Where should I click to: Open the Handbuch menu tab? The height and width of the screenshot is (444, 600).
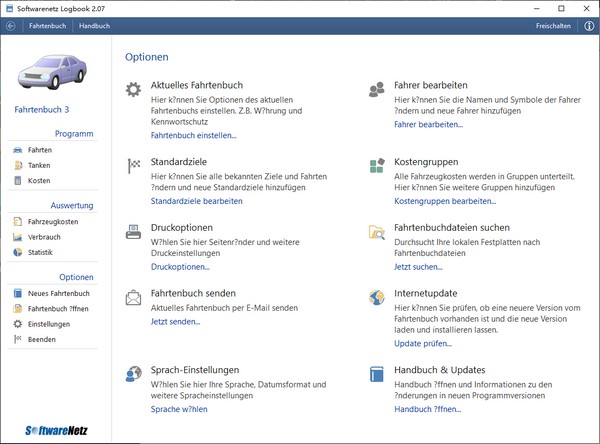coord(95,25)
